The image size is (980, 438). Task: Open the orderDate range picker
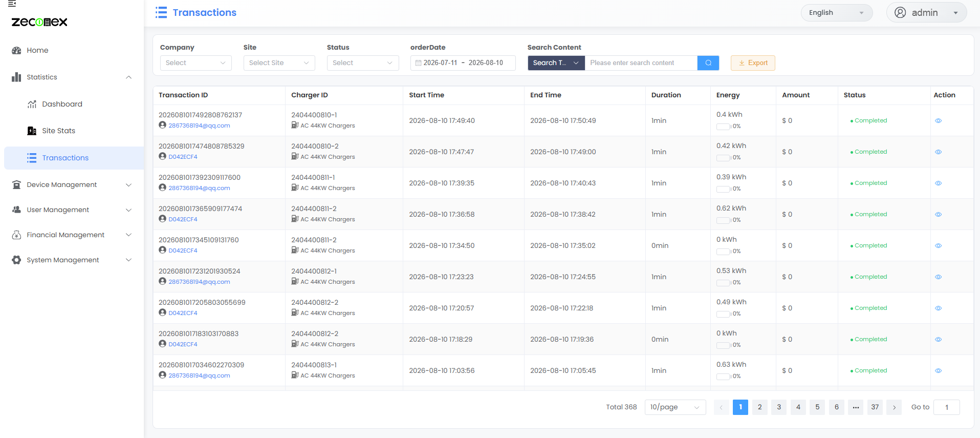point(463,63)
